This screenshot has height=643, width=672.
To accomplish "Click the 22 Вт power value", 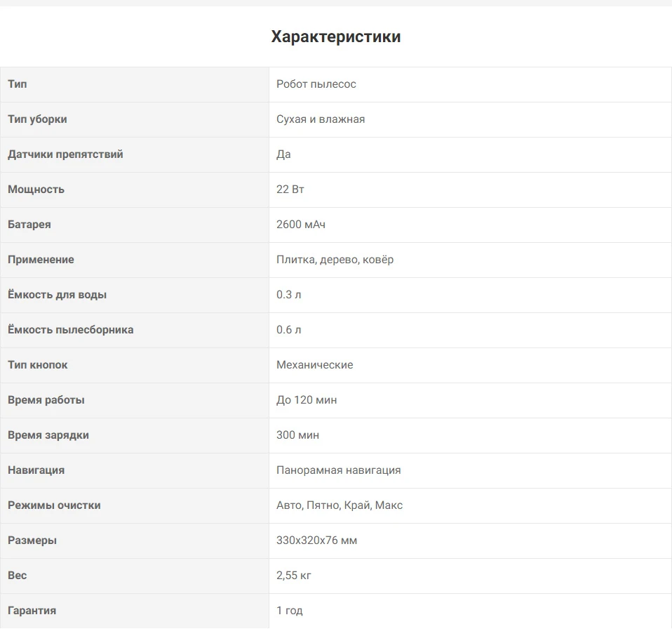I will pos(290,190).
